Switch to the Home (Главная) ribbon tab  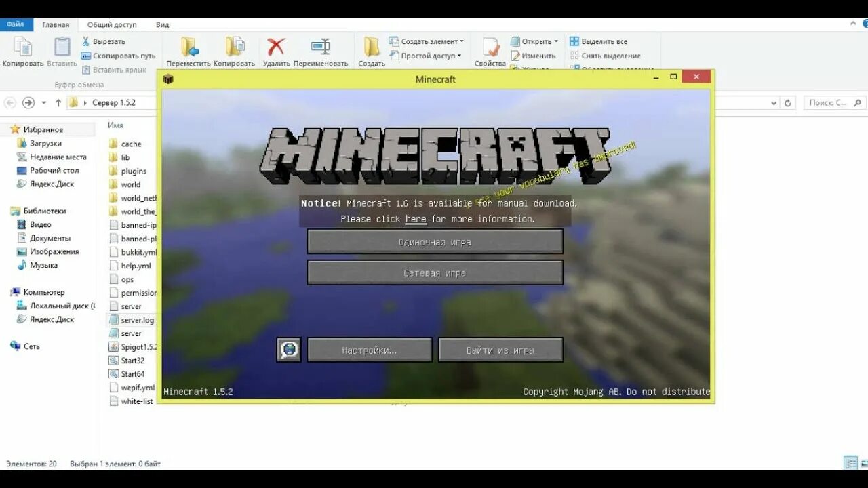point(56,25)
